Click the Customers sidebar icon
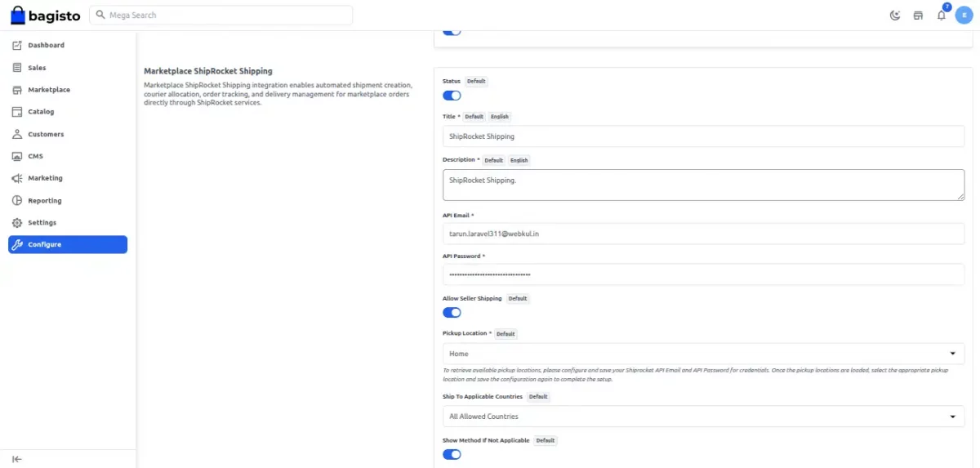980x468 pixels. (17, 134)
